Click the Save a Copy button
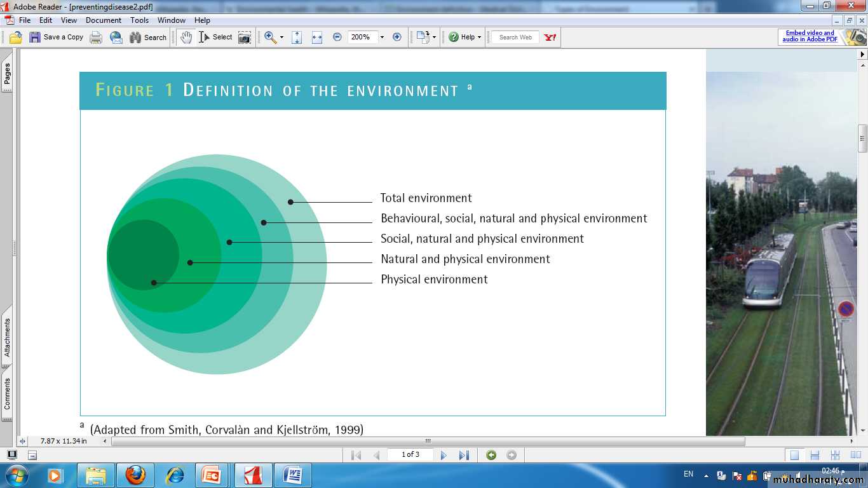The height and width of the screenshot is (488, 868). click(57, 37)
